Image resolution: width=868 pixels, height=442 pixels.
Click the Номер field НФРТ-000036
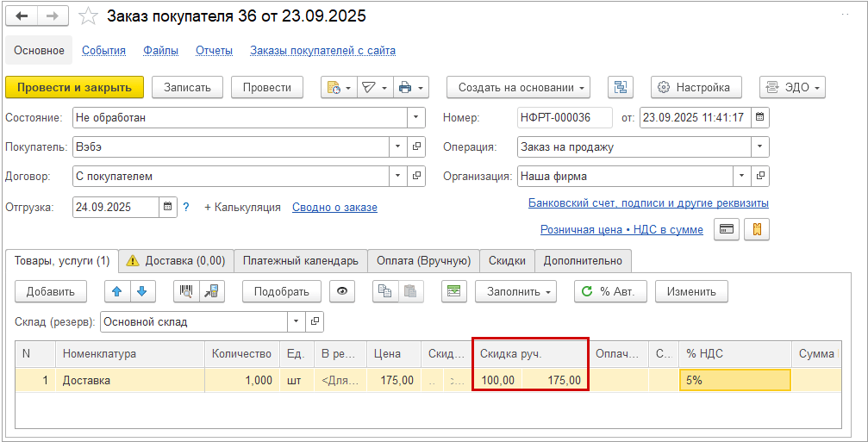[x=565, y=117]
